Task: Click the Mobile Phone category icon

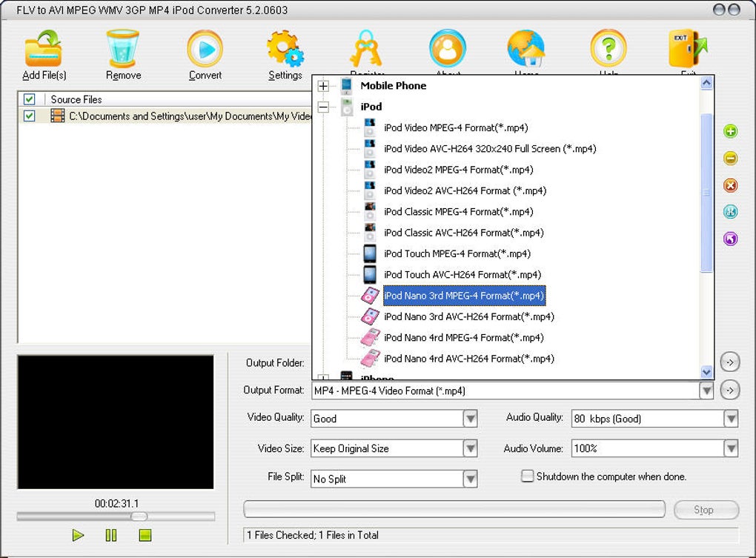Action: tap(346, 86)
